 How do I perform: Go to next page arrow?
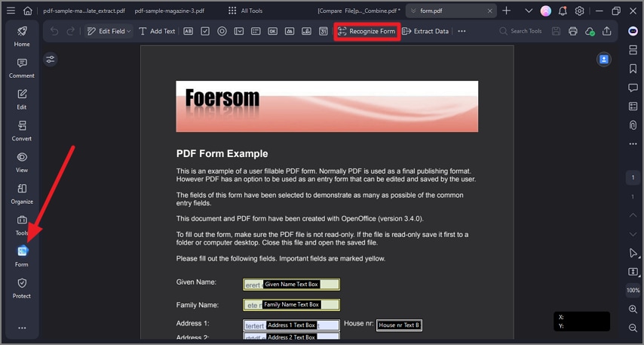pyautogui.click(x=633, y=234)
